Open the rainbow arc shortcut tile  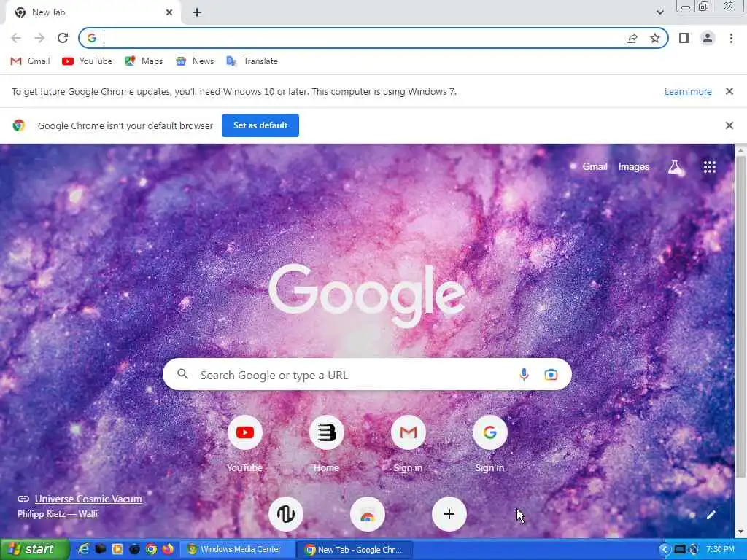tap(368, 514)
